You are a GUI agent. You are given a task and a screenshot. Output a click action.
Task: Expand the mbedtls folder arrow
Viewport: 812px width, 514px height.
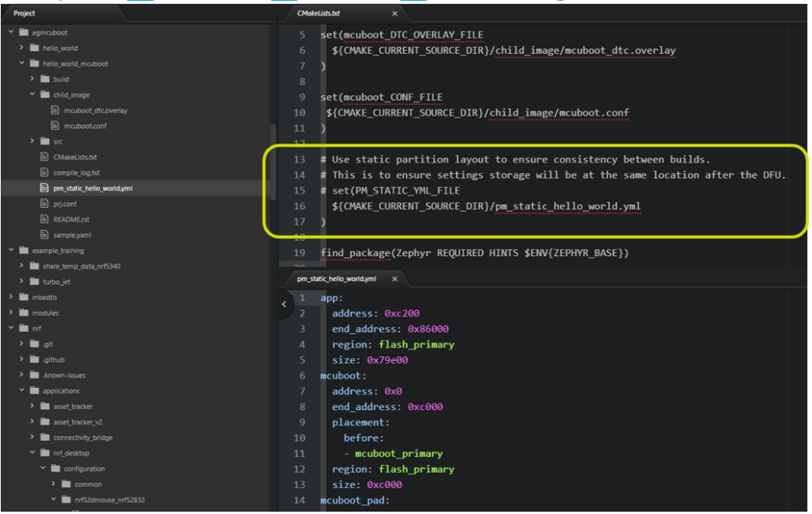click(12, 297)
